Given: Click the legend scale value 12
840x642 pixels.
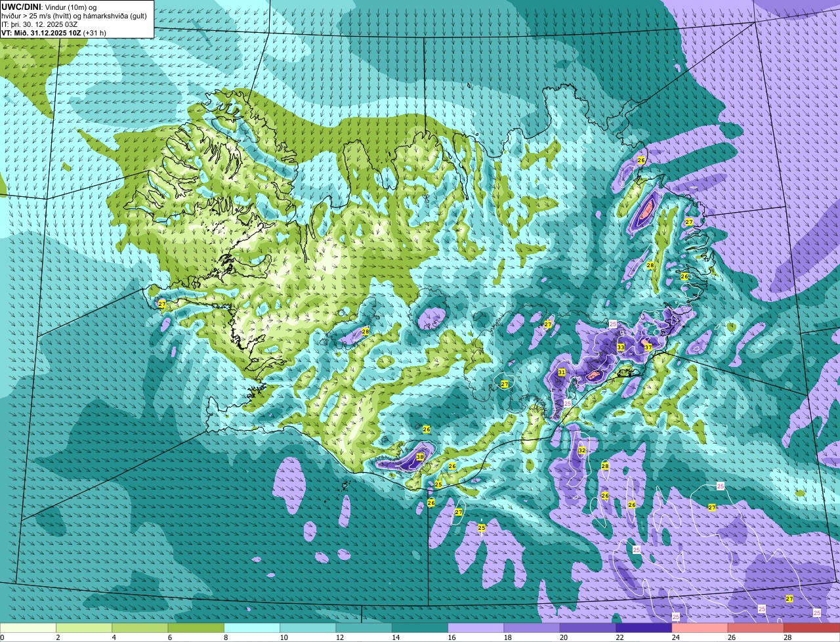Looking at the screenshot, I should pos(339,637).
